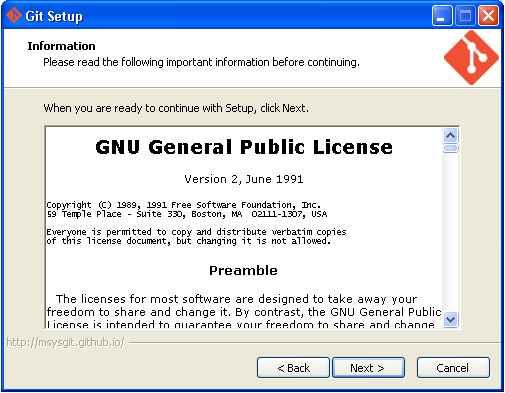Screen dimensions: 505x393
Task: Click the "Version 2, June 1991" line
Action: pos(244,179)
